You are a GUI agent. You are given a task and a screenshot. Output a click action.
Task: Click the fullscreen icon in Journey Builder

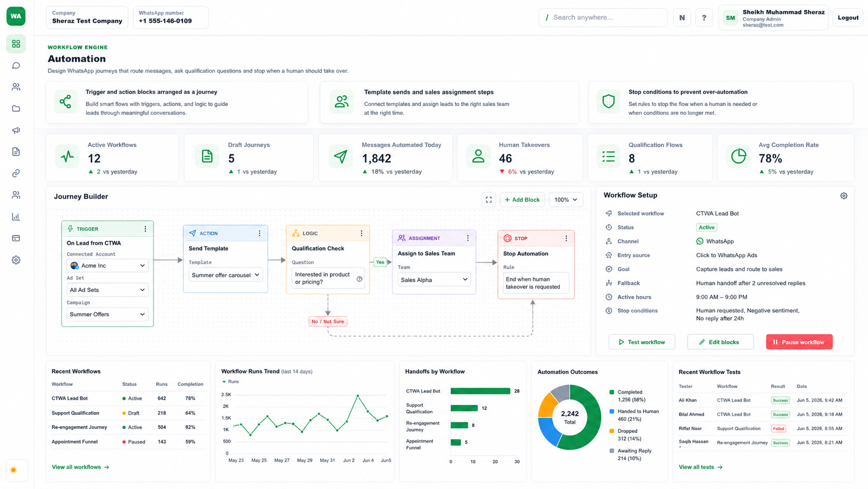tap(489, 200)
